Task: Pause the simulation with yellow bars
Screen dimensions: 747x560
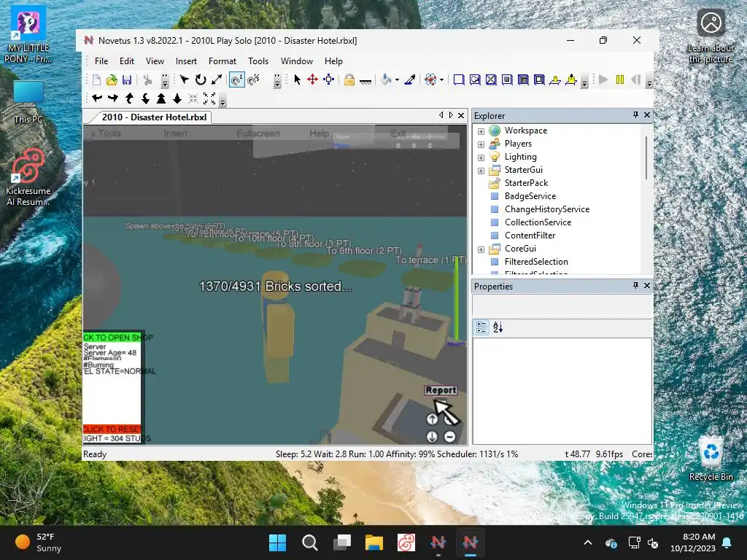Action: tap(620, 79)
